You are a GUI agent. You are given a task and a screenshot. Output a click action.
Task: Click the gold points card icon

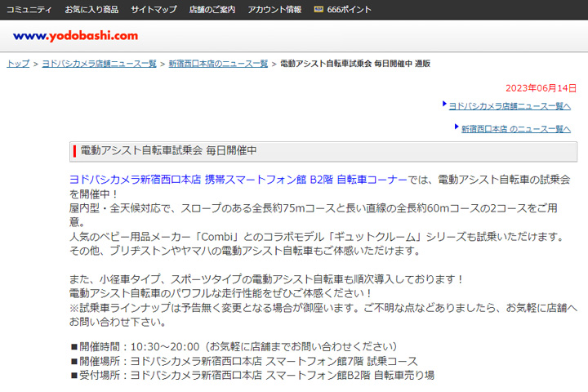click(x=319, y=10)
